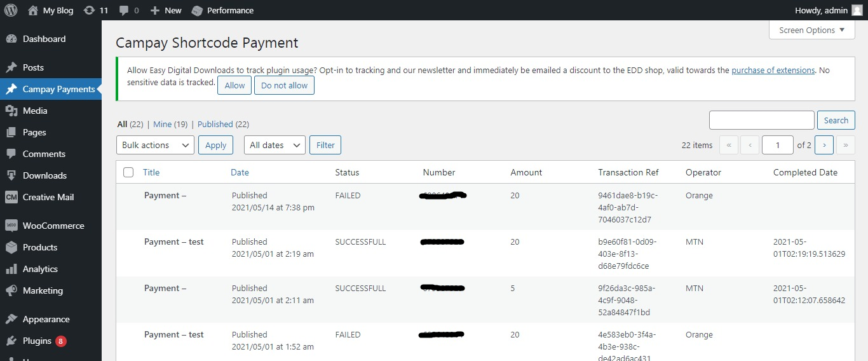
Task: Toggle the select all checkbox in table header
Action: tap(128, 172)
